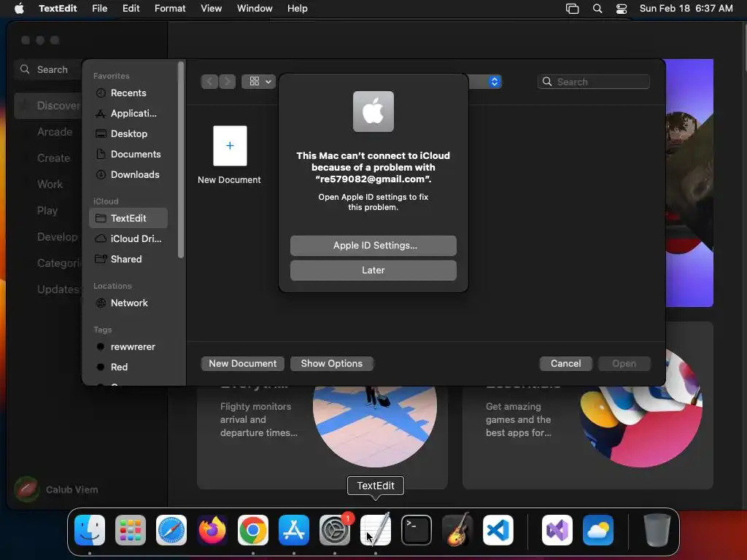Screen dimensions: 747x560
Task: Select Play in App Store sidebar
Action: pos(47,211)
